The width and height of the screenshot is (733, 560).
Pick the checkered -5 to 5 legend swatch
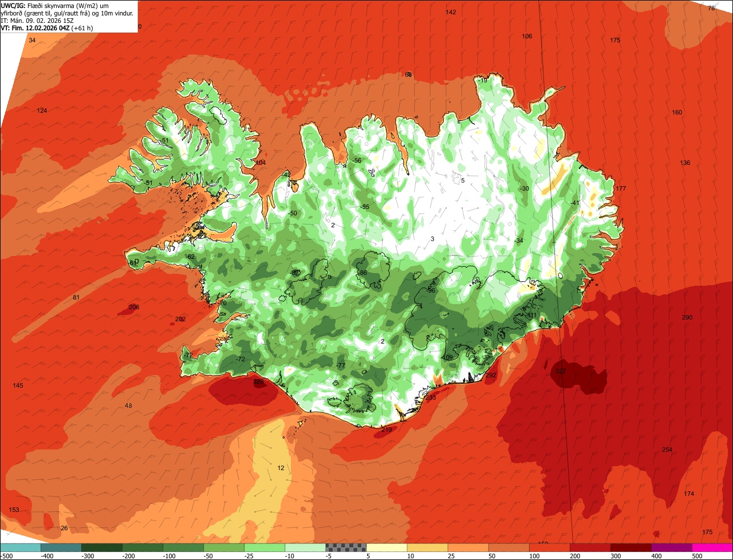coord(346,547)
